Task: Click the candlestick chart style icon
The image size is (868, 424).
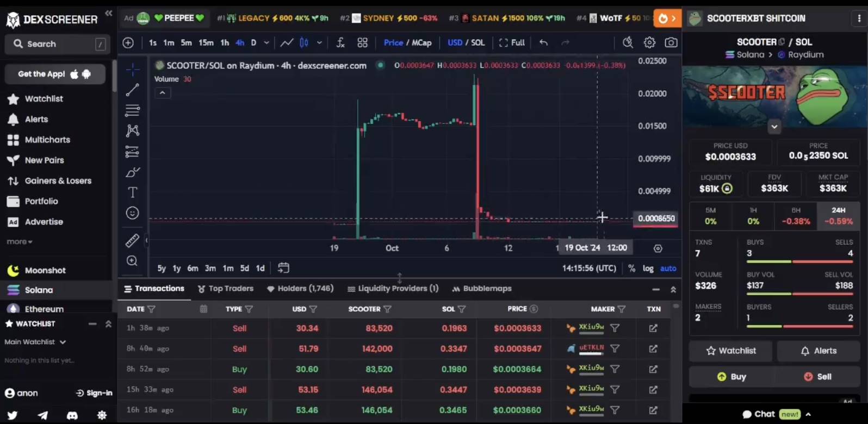Action: tap(304, 42)
